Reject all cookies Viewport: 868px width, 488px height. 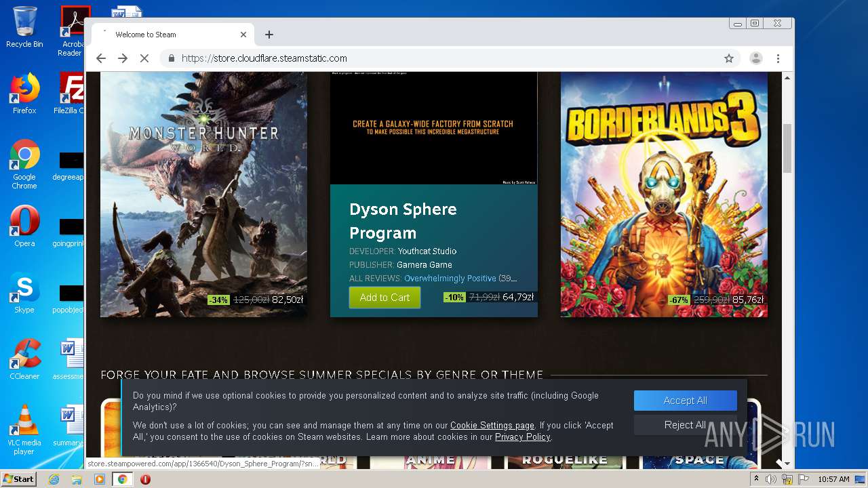coord(685,425)
